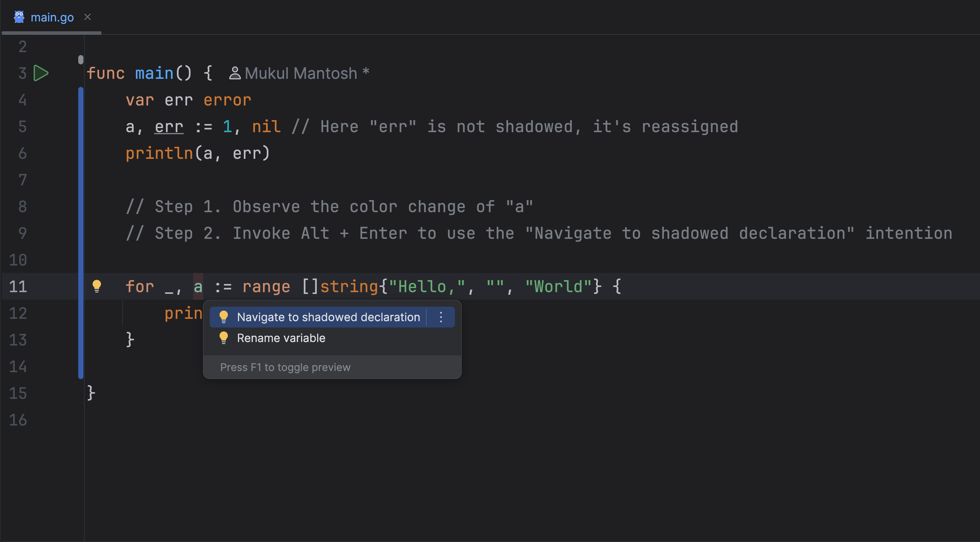Open submenu for Navigate to shadowed declaration
This screenshot has height=542, width=980.
[441, 317]
